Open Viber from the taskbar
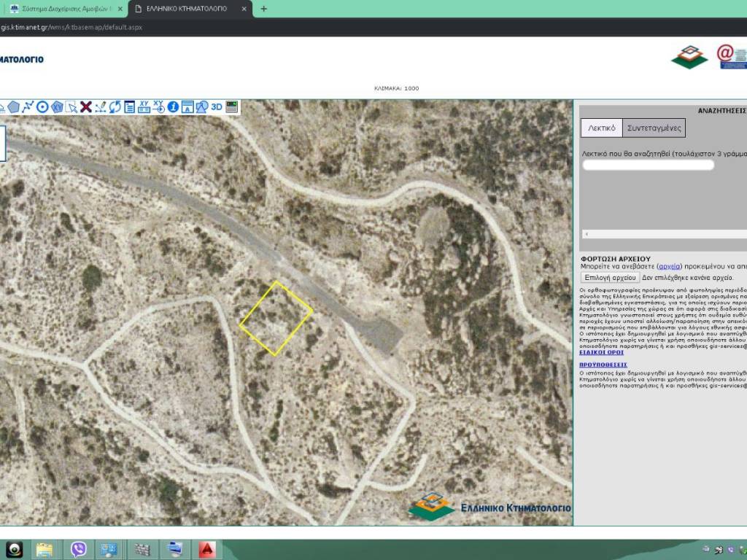 78,549
